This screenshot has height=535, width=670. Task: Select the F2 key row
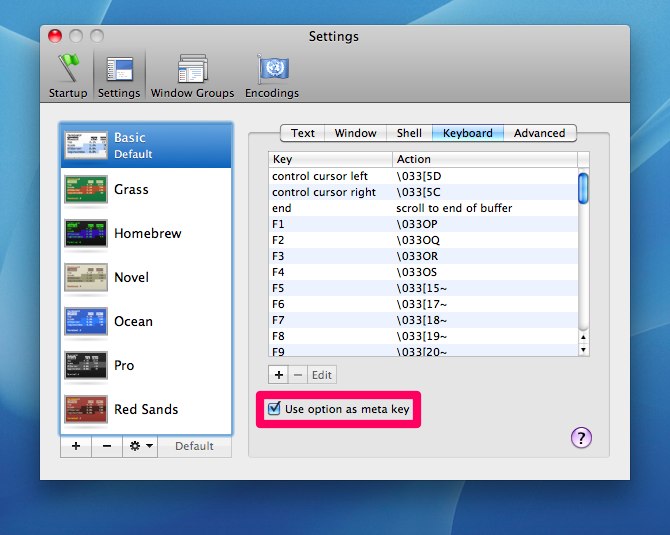(x=423, y=240)
